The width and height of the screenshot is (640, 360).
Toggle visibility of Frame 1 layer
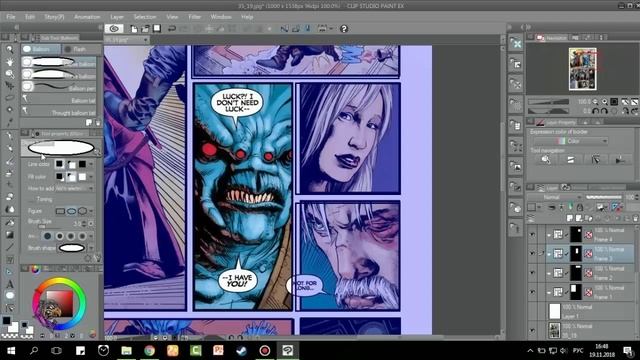point(532,292)
